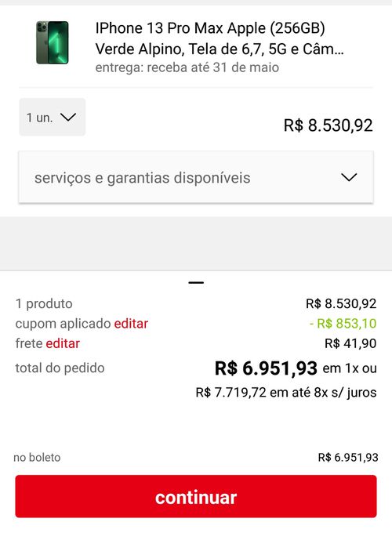Viewport: 392px width, 533px height.
Task: Open the green iPhone product thumbnail
Action: pos(53,42)
